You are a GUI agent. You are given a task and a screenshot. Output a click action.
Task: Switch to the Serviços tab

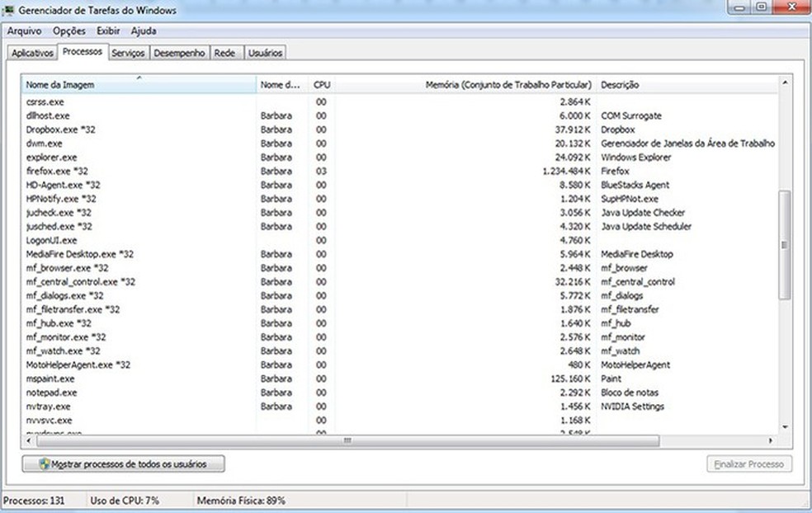(128, 53)
